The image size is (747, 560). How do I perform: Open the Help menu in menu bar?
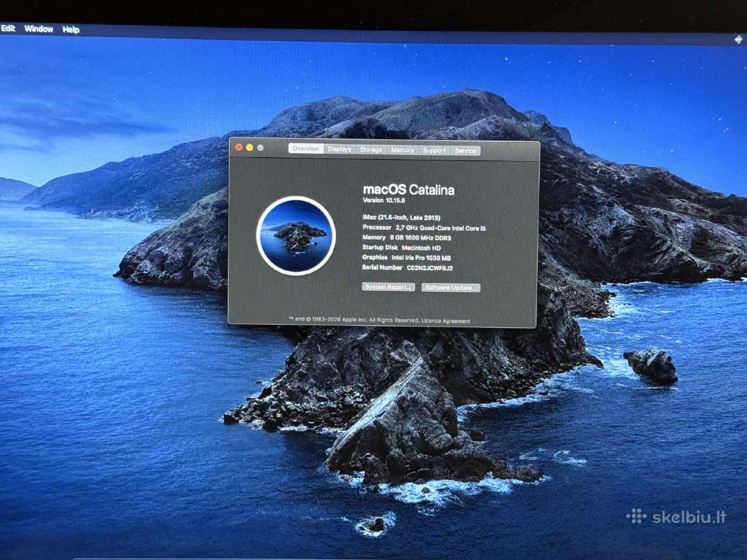point(71,29)
